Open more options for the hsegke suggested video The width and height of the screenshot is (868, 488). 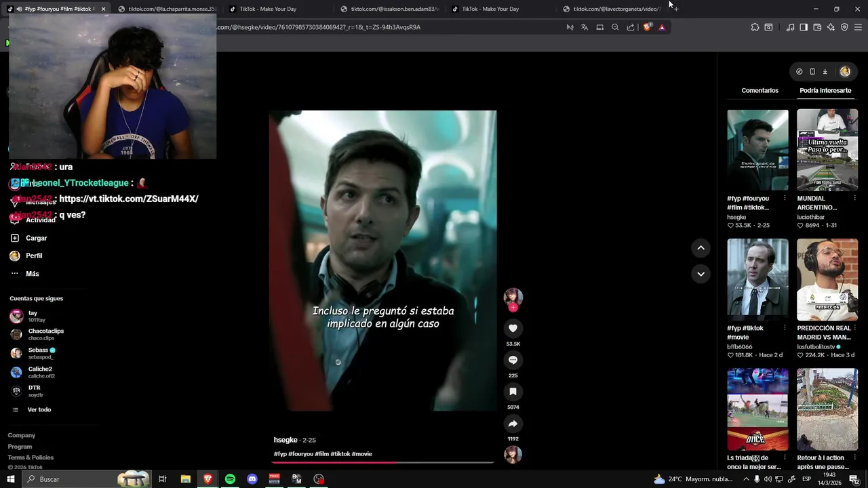pos(785,199)
